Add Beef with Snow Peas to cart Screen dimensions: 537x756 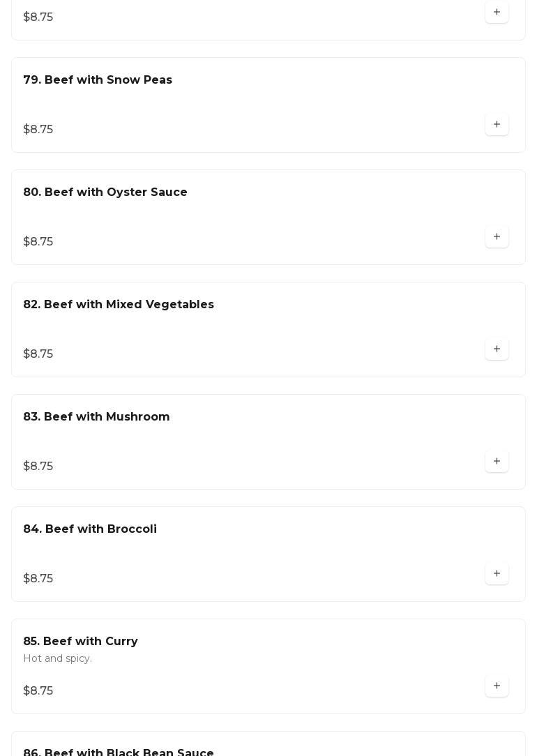tap(497, 125)
